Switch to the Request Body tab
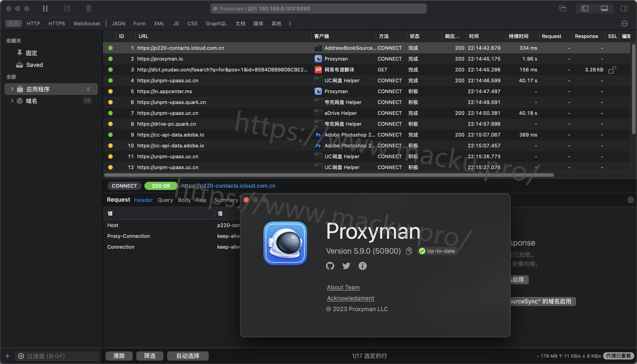The width and height of the screenshot is (637, 364). [x=184, y=200]
